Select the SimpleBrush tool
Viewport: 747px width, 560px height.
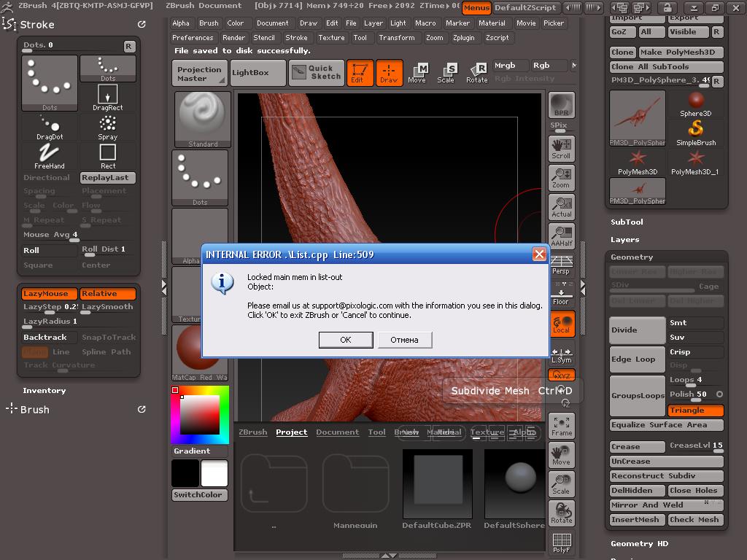(695, 133)
